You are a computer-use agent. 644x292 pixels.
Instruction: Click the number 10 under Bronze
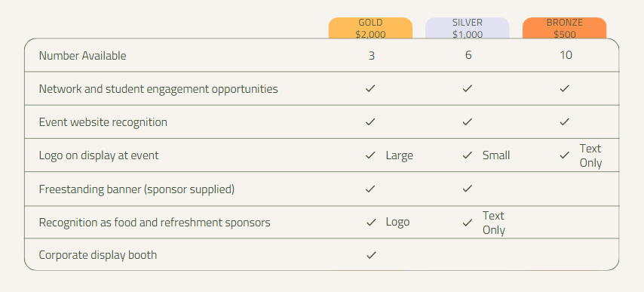coord(566,55)
